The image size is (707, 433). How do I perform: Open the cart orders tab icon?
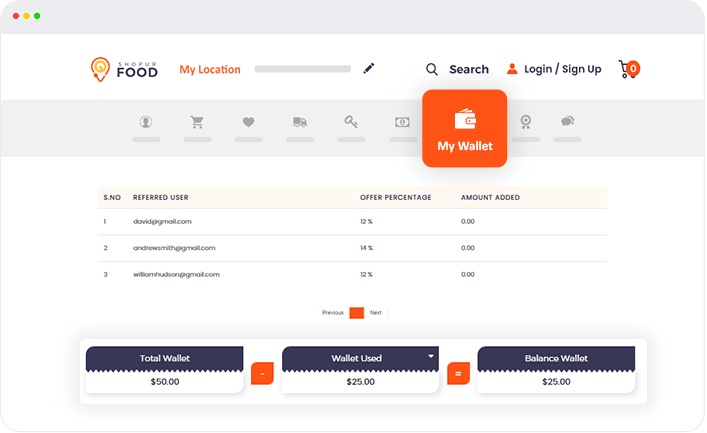197,122
